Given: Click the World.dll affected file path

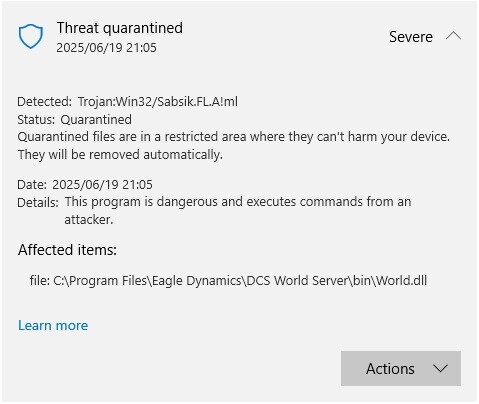Looking at the screenshot, I should (240, 281).
